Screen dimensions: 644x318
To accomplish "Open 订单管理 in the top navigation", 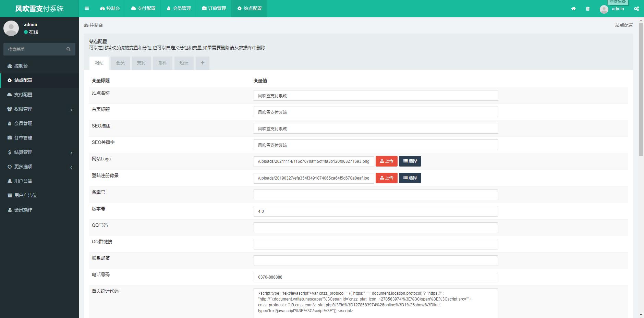I will point(214,9).
